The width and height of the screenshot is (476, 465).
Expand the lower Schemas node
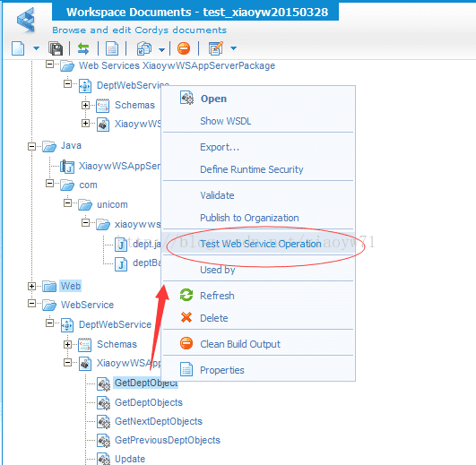coord(68,345)
